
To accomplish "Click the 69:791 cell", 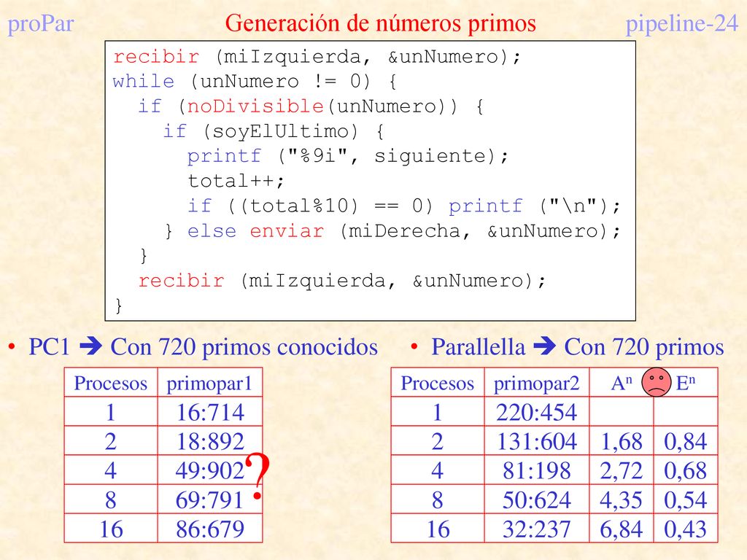I will coord(209,499).
